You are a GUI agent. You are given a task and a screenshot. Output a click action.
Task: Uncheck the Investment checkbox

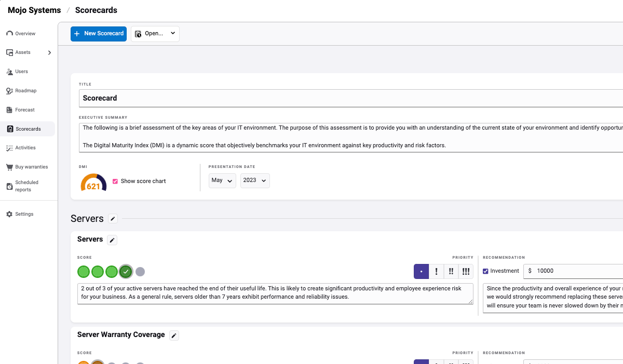click(486, 271)
